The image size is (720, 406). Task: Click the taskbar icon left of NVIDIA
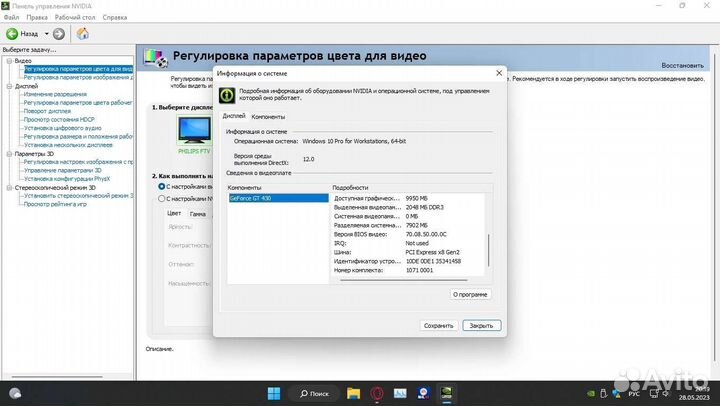pyautogui.click(x=423, y=393)
